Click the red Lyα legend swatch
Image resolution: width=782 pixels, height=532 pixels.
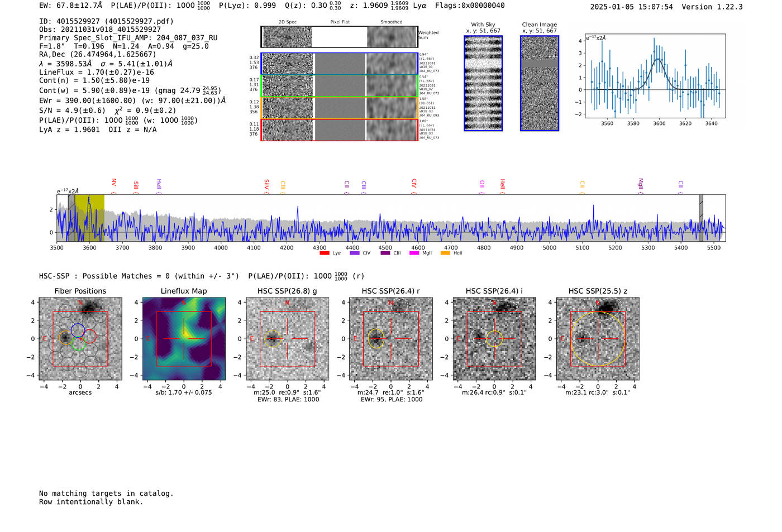point(325,253)
